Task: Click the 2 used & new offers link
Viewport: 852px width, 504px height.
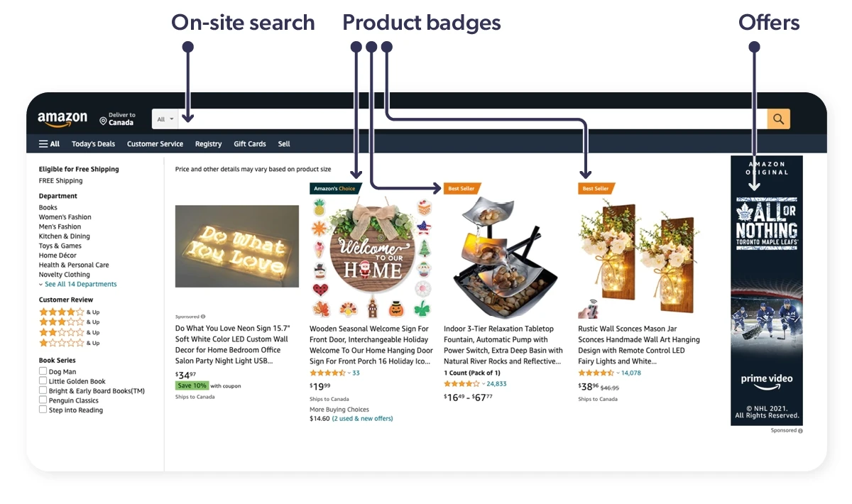Action: (x=362, y=419)
